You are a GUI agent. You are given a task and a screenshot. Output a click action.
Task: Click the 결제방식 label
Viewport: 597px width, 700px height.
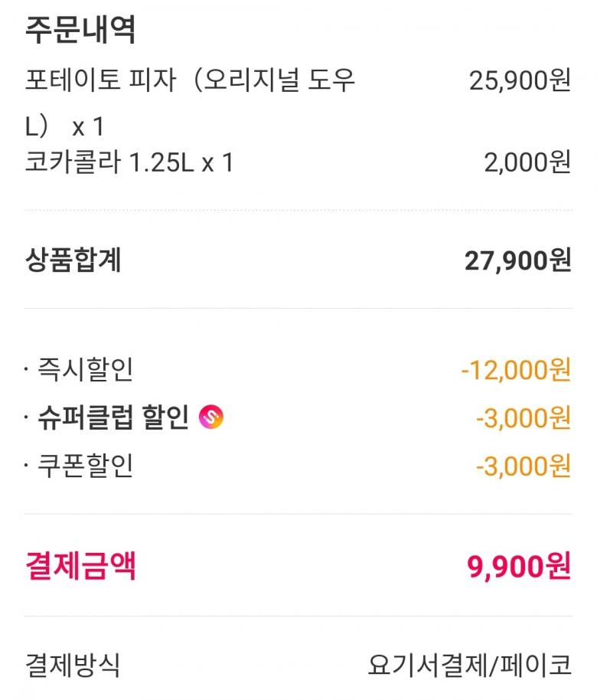pos(72,665)
